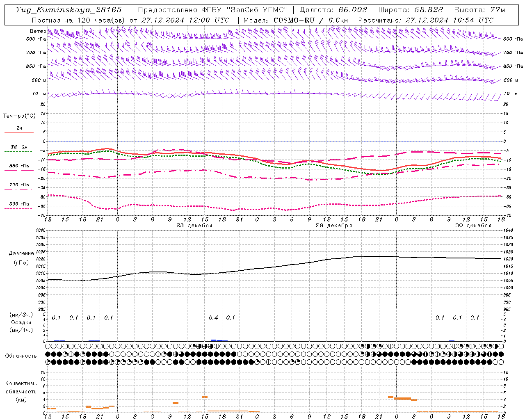Click the '(км)' unit under convective label
The image size is (525, 420).
[21, 399]
